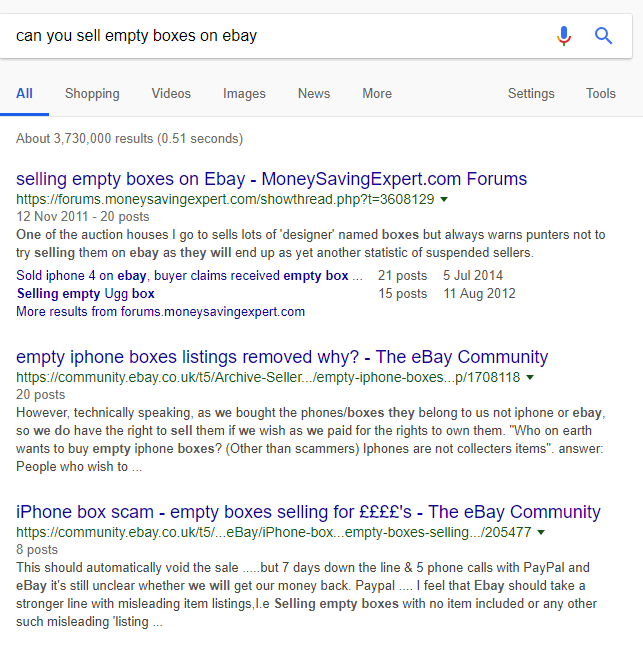Viewport: 643px width, 653px height.
Task: Open the More menu
Action: (x=377, y=93)
